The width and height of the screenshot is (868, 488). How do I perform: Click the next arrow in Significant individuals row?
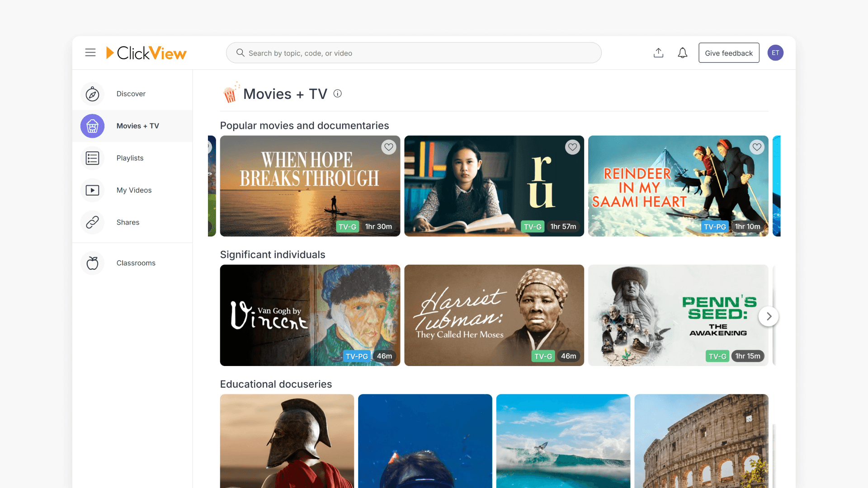click(769, 316)
